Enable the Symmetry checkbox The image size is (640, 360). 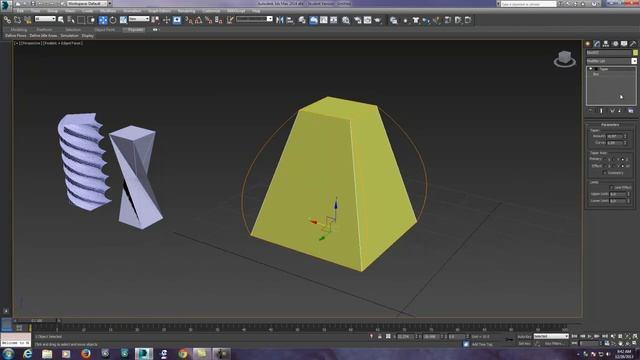click(604, 173)
